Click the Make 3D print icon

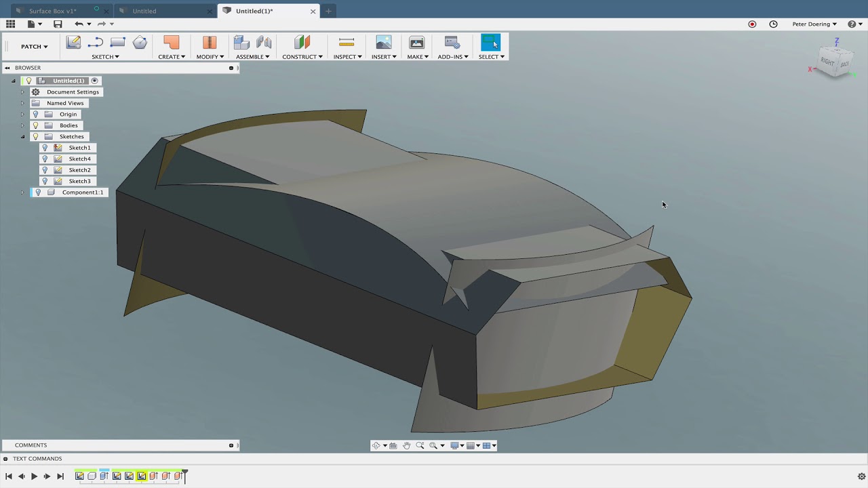pyautogui.click(x=416, y=42)
